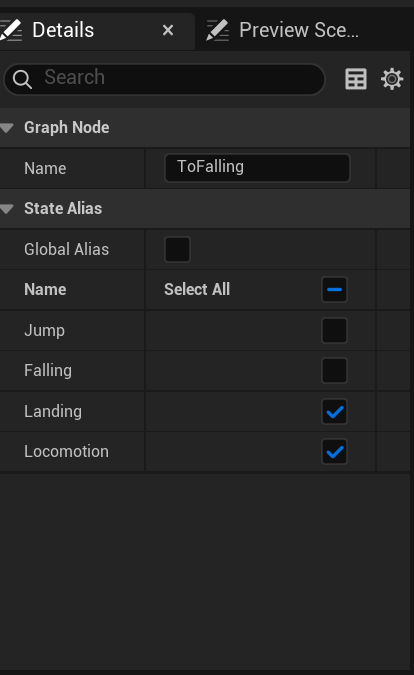Click the Details tab pencil icon
This screenshot has width=414, height=675.
tap(10, 30)
